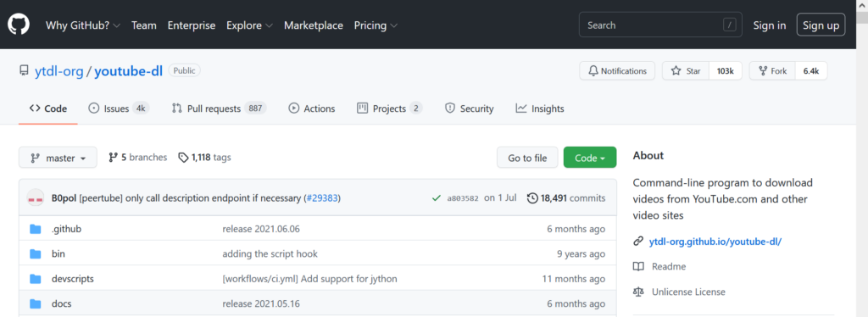Open the devscripts folder
This screenshot has width=868, height=317.
tap(73, 279)
